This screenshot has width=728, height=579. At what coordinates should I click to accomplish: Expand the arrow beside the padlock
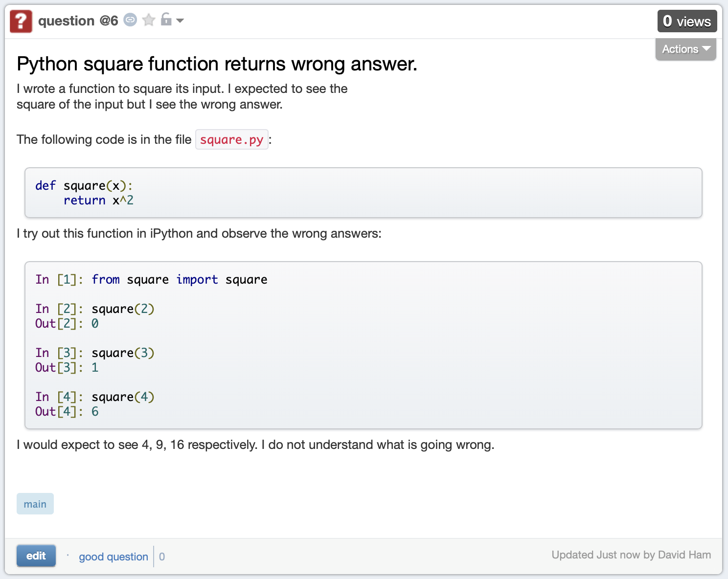[180, 21]
